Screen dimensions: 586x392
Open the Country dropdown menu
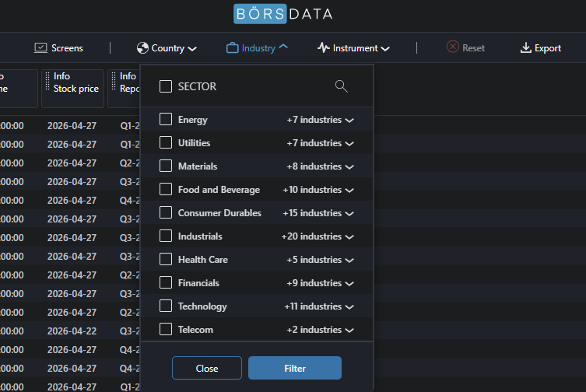click(167, 47)
